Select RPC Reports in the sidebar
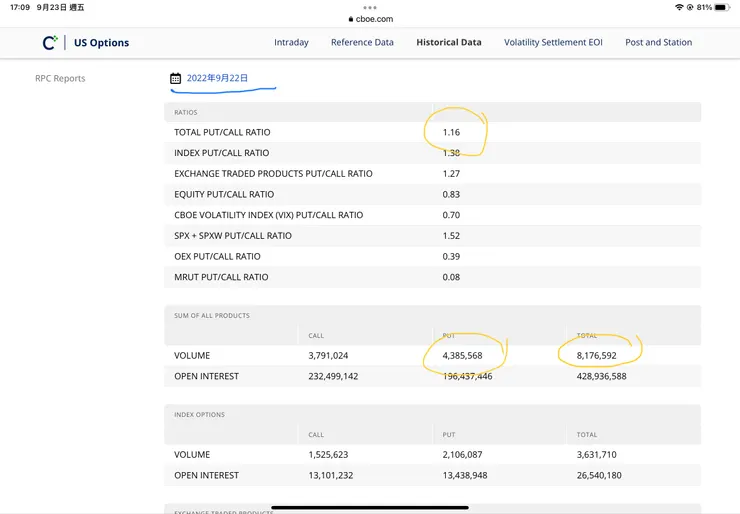Screen dimensions: 740x514 (x=60, y=78)
